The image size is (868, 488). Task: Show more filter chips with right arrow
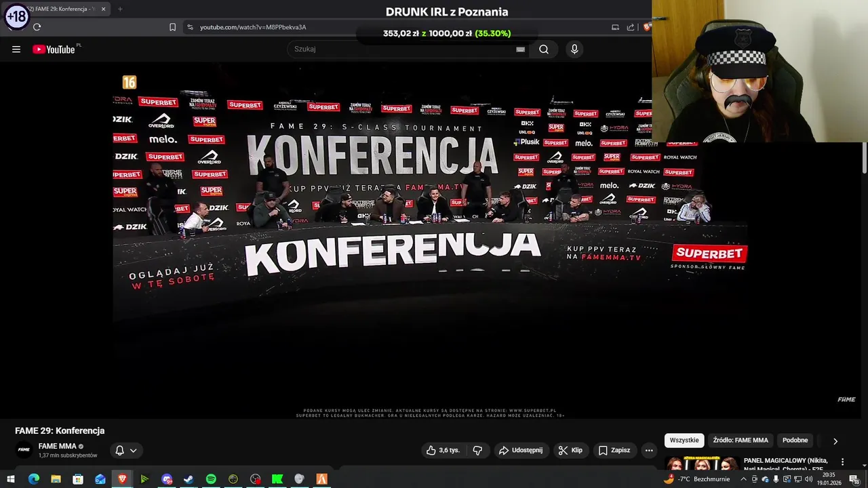[x=835, y=441]
